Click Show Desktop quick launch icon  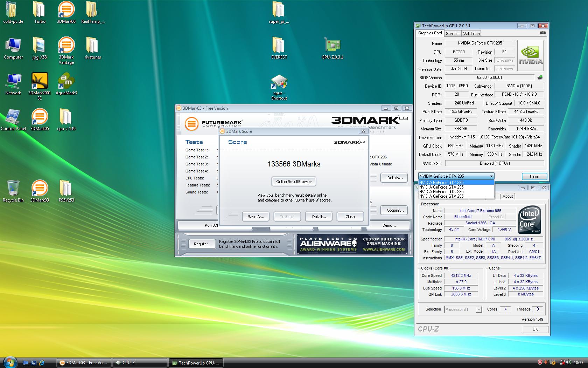[x=25, y=363]
